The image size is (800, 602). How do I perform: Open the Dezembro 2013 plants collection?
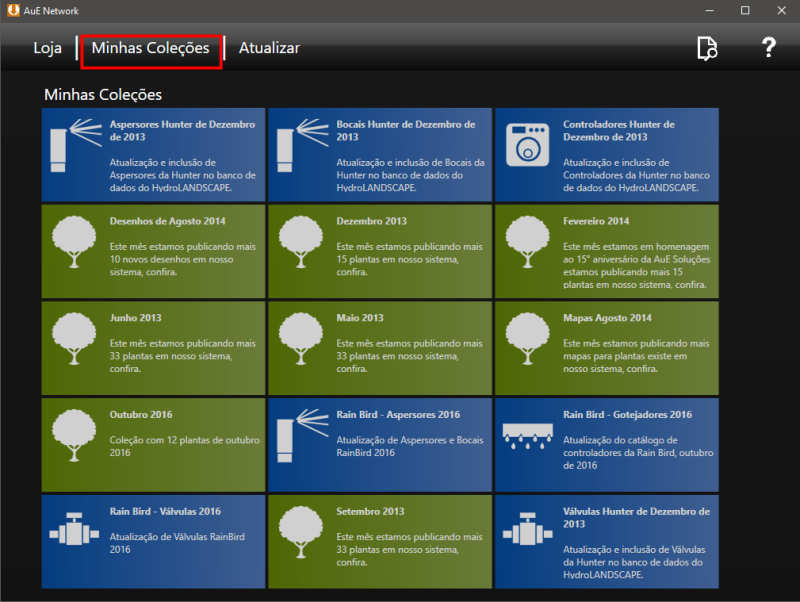point(380,251)
